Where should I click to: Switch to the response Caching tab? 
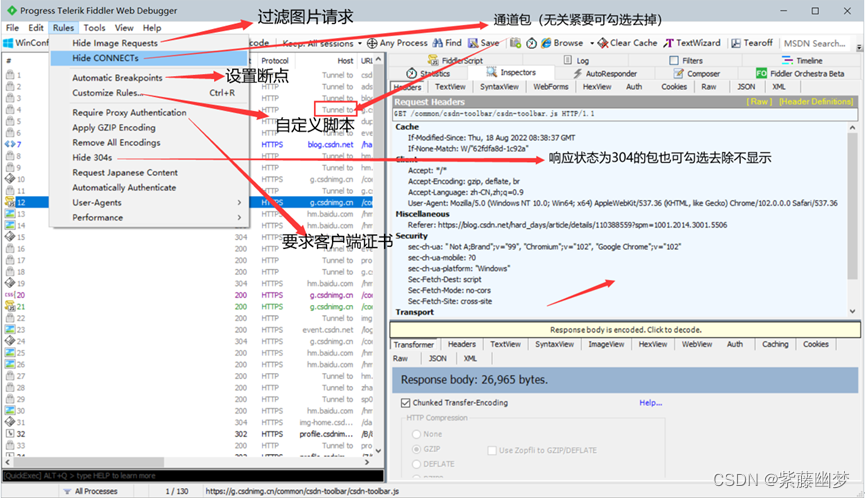click(x=775, y=344)
